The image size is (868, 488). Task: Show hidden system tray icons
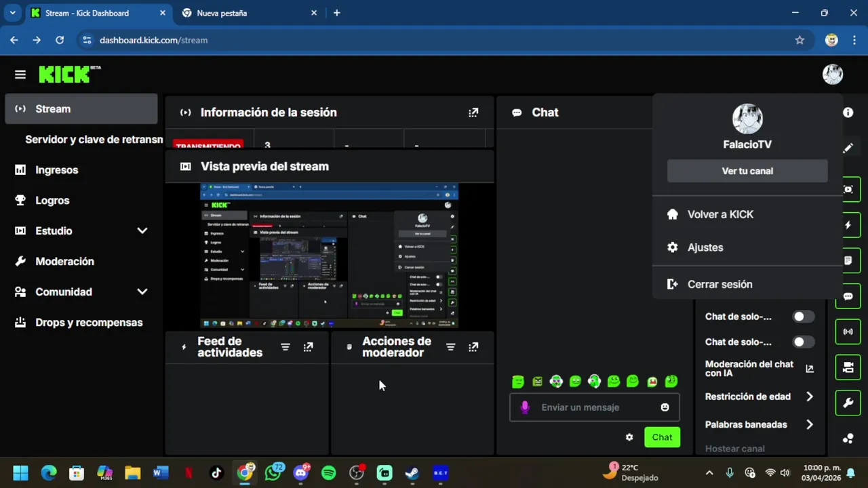tap(709, 473)
